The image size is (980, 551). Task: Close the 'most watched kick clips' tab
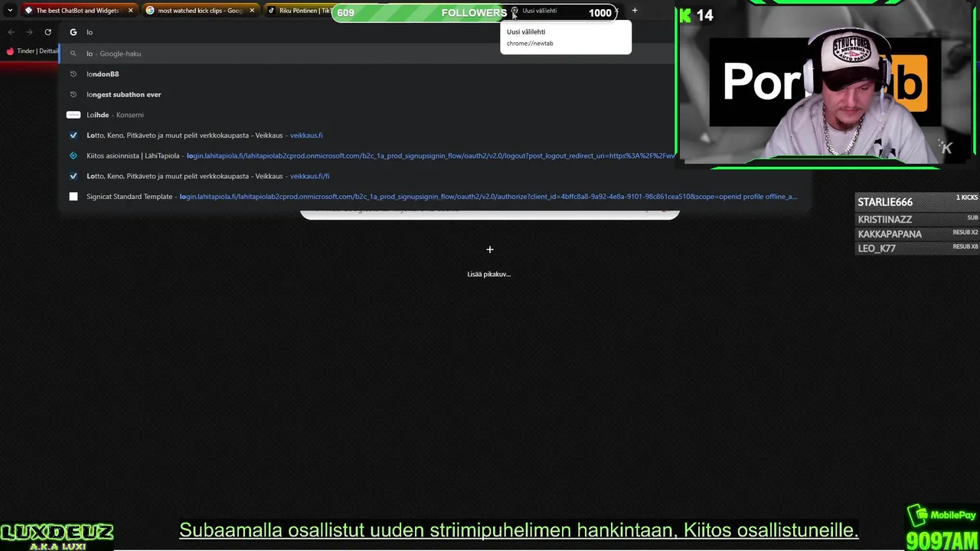tap(252, 11)
